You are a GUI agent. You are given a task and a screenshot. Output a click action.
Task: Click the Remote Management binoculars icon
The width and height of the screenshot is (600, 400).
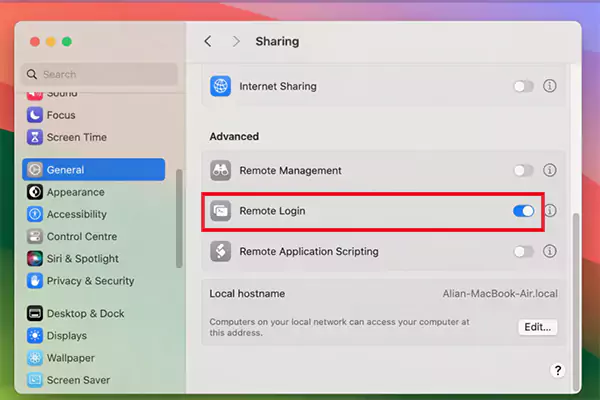(220, 170)
